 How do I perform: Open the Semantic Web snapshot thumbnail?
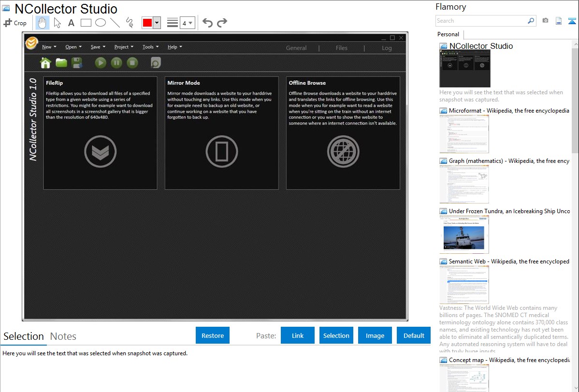464,284
